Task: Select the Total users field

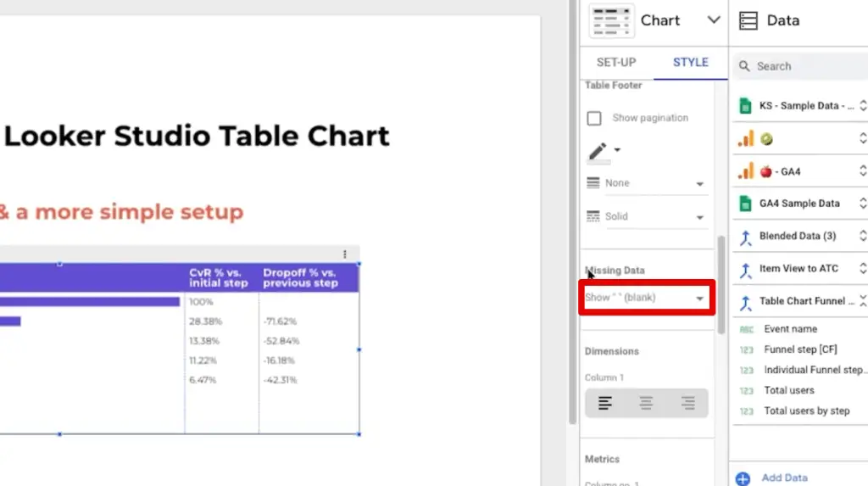Action: tap(789, 390)
